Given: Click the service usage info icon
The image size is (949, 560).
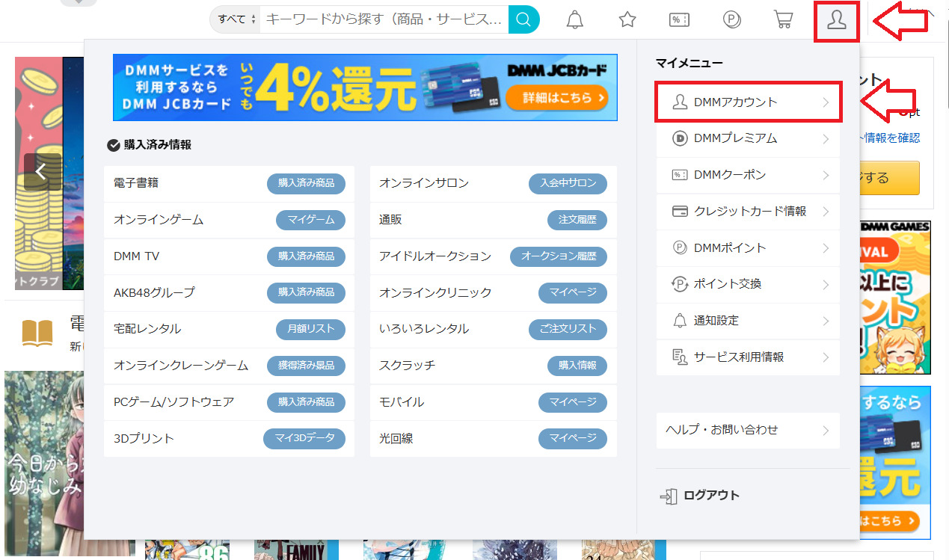Looking at the screenshot, I should pyautogui.click(x=680, y=357).
